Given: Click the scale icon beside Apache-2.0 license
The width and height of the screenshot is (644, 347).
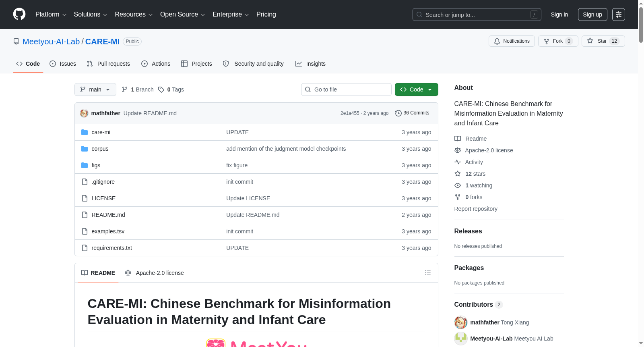Looking at the screenshot, I should coord(458,150).
